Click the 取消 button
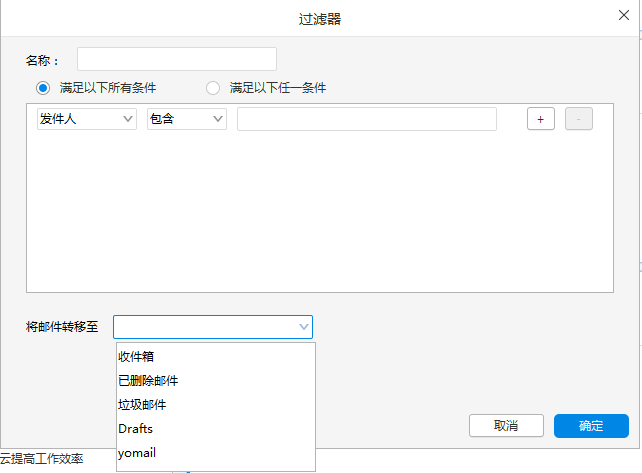642x473 pixels. pyautogui.click(x=506, y=425)
